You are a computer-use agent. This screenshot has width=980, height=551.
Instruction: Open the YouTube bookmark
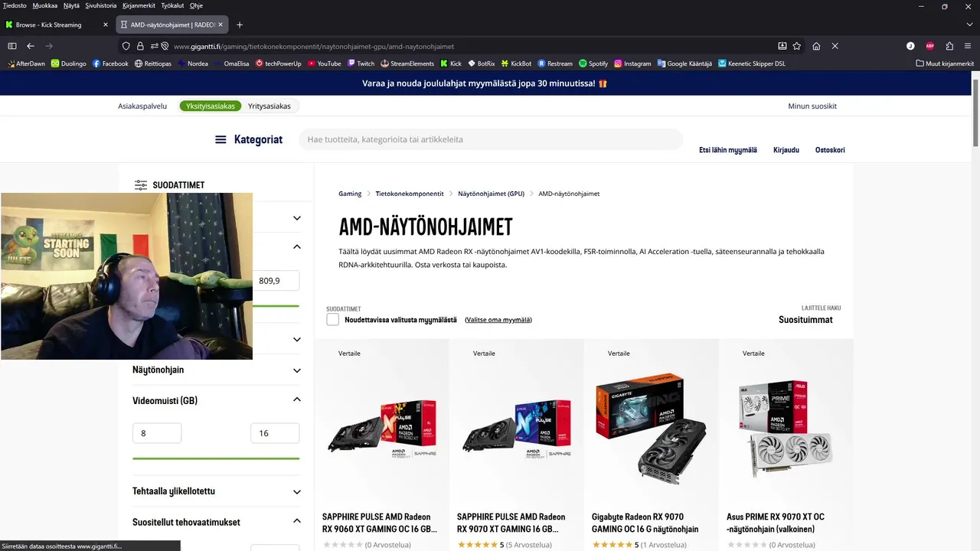point(325,64)
